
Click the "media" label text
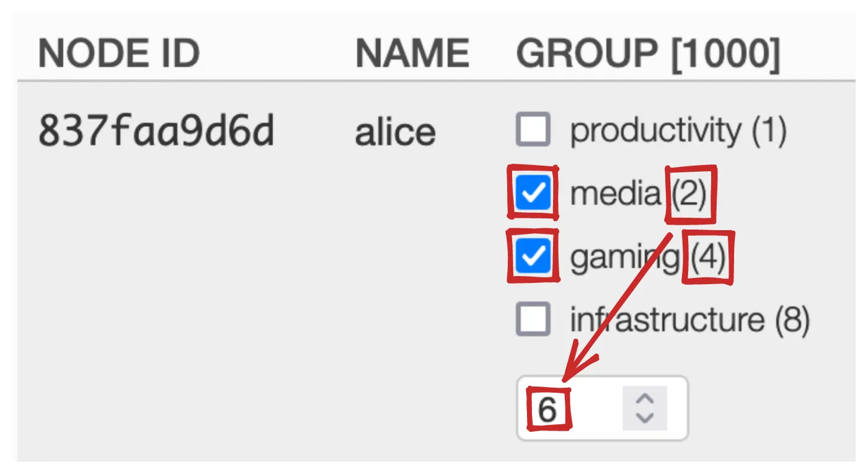pos(615,194)
